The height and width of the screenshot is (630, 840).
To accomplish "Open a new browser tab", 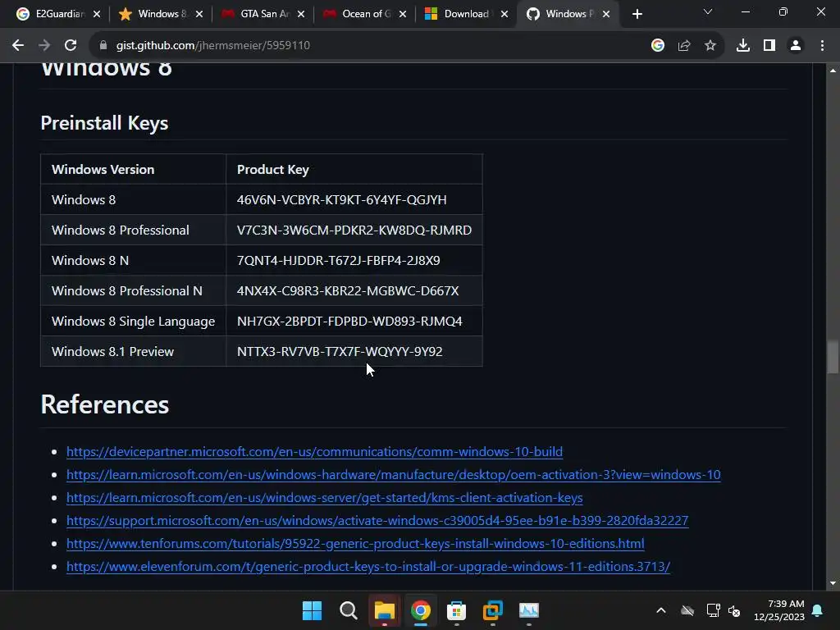I will coord(637,15).
